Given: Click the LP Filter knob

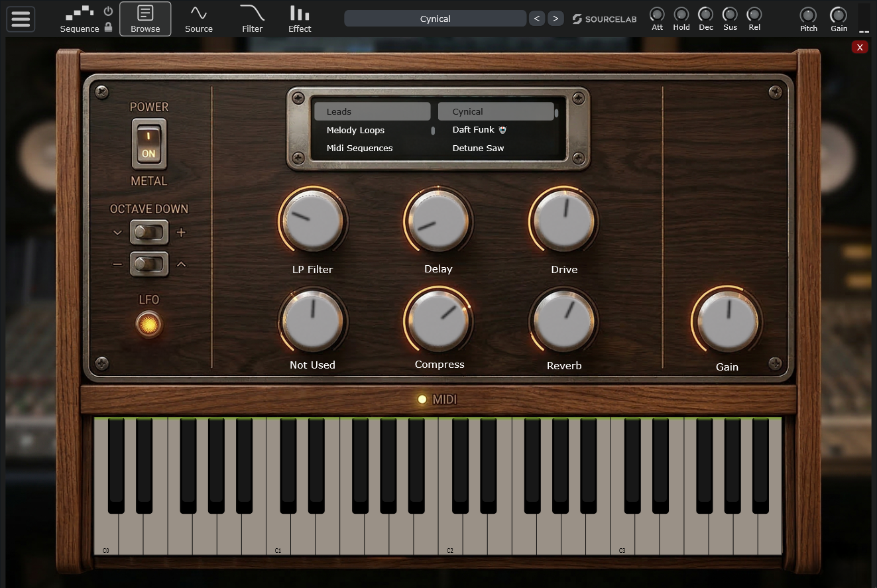Looking at the screenshot, I should 312,220.
